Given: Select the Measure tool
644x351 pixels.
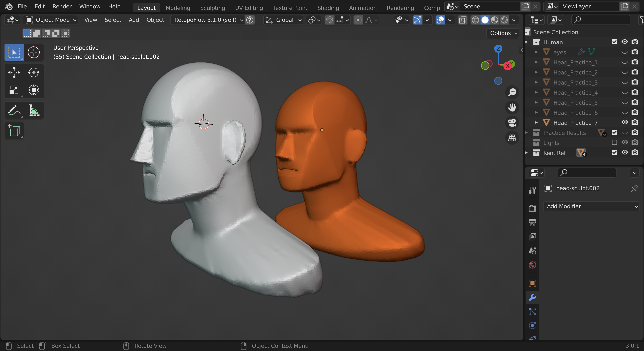Looking at the screenshot, I should (x=34, y=110).
